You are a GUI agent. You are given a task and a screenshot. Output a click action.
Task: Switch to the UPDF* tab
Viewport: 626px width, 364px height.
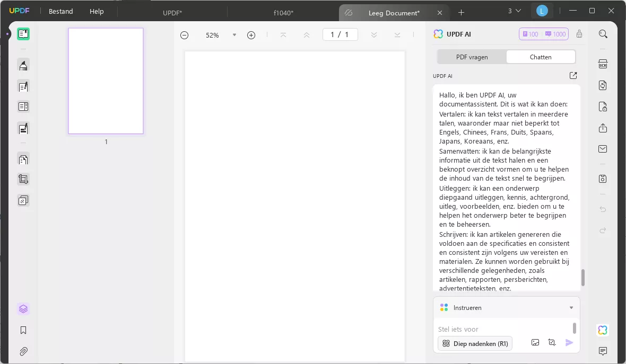[x=172, y=13]
